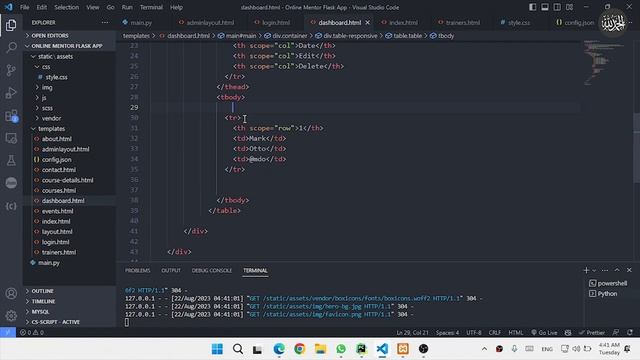
Task: Open the Accounts icon menu
Action: 11,293
